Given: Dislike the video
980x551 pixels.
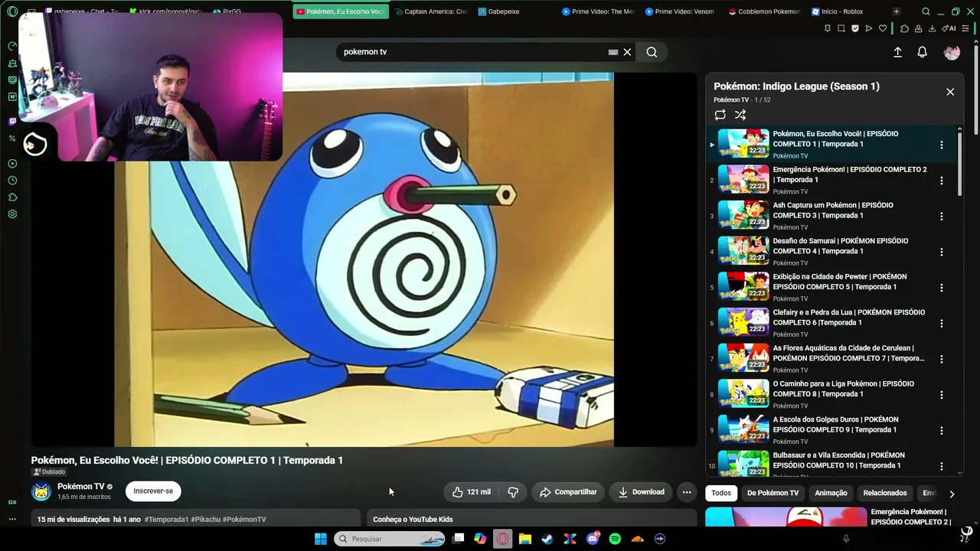Looking at the screenshot, I should (513, 492).
